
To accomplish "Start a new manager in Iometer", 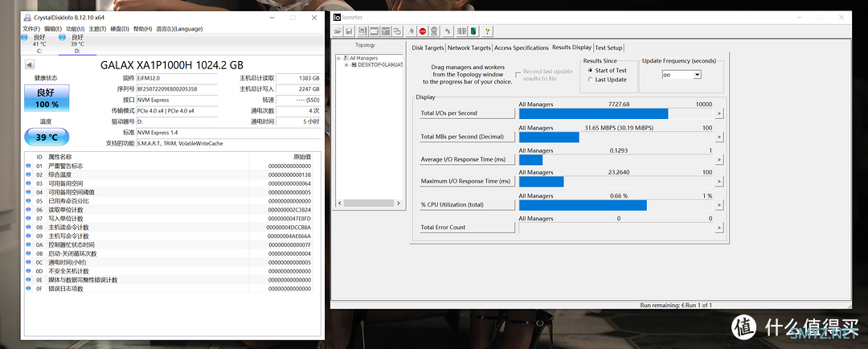I will (x=362, y=31).
